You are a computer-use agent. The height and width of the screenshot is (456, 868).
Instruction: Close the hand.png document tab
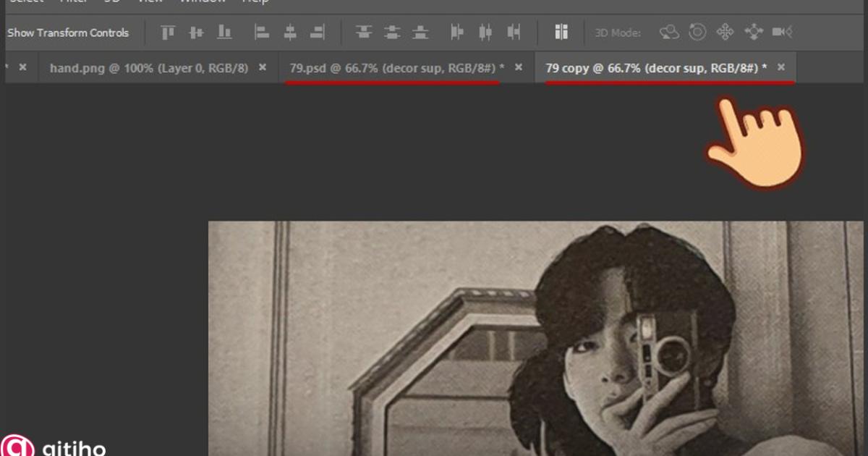tap(263, 67)
